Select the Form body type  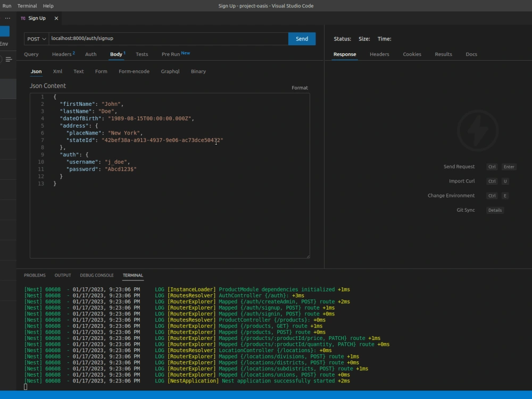tap(101, 72)
